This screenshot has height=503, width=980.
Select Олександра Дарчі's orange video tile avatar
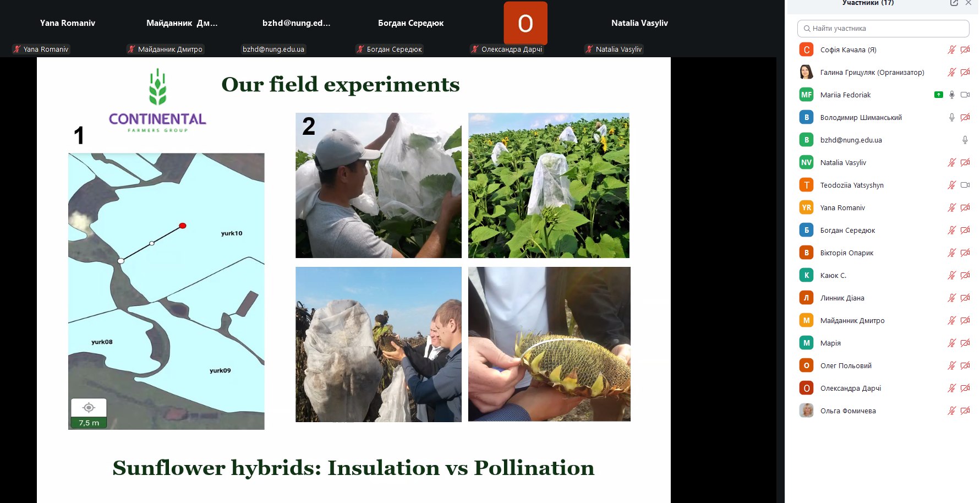click(525, 23)
